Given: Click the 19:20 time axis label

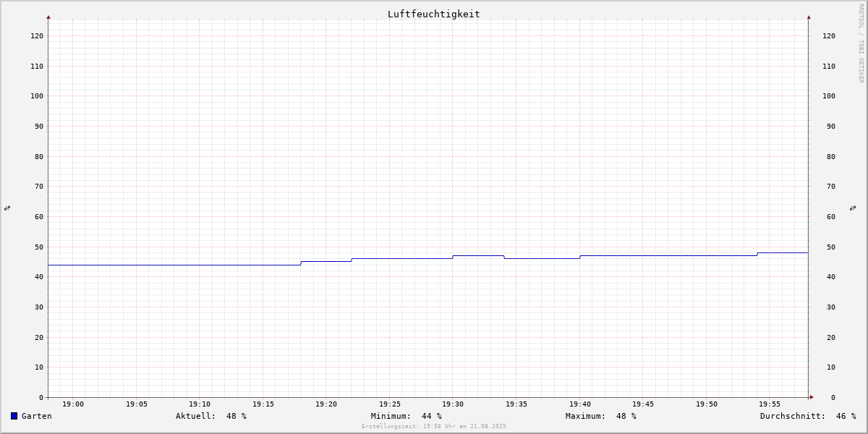Looking at the screenshot, I should (326, 404).
